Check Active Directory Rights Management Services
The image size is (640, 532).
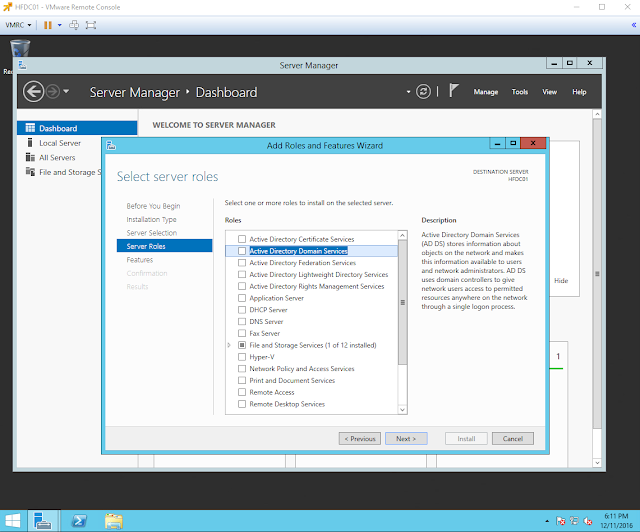[x=242, y=286]
